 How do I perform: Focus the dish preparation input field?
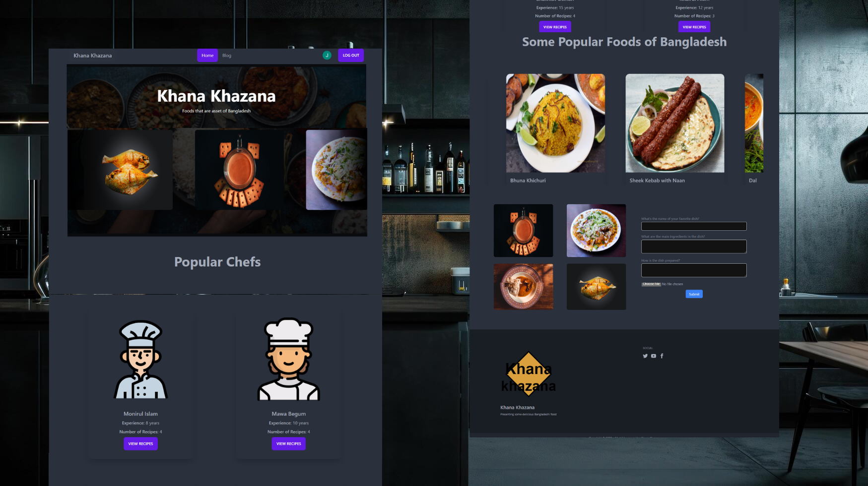point(694,270)
